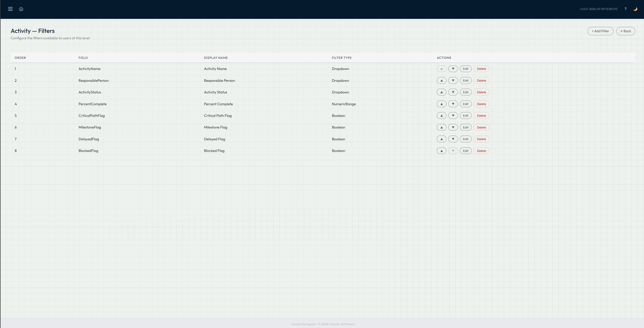
Task: Click the 'Activity — Filters' page title
Action: pyautogui.click(x=33, y=31)
